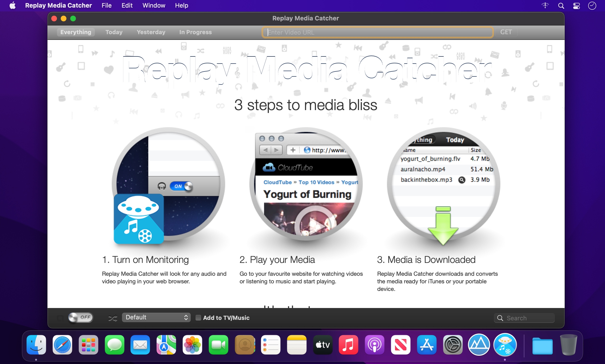Click the GET button
This screenshot has height=364, width=605.
click(x=506, y=32)
